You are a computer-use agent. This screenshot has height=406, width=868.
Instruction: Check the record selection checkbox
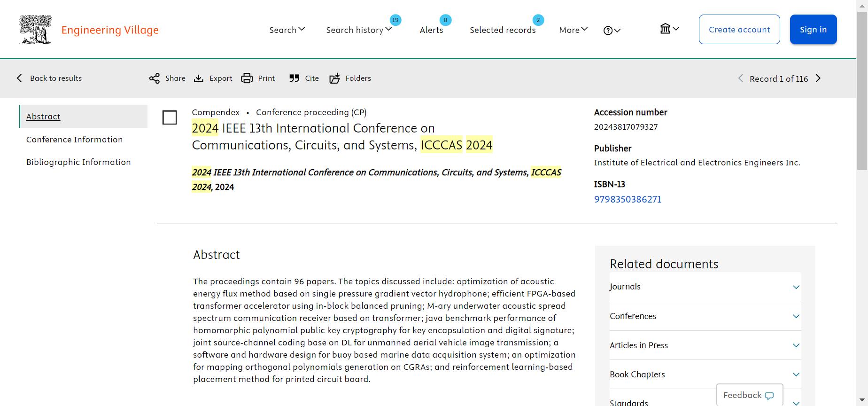coord(170,117)
